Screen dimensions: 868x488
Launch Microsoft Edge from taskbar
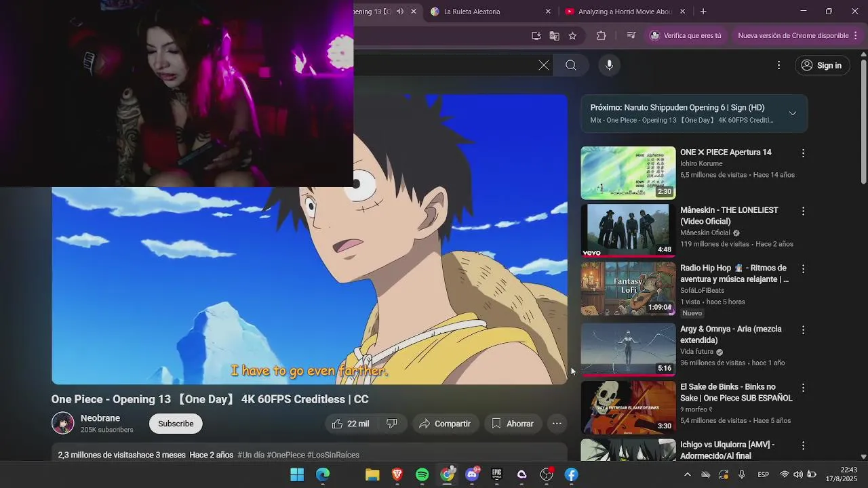(323, 474)
